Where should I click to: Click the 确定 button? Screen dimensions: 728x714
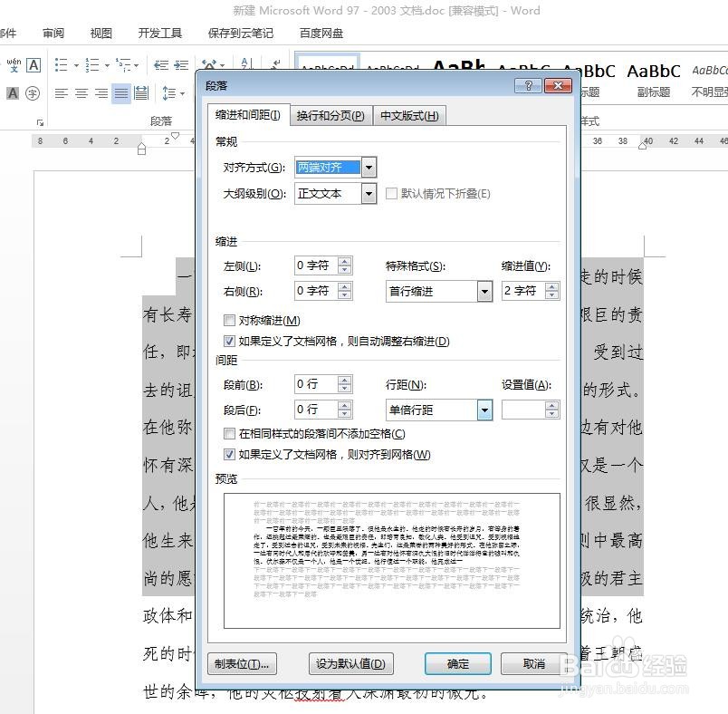[x=458, y=663]
